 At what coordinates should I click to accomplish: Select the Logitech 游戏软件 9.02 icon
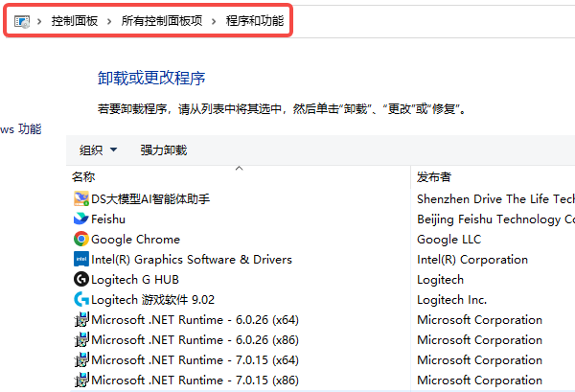tap(80, 300)
